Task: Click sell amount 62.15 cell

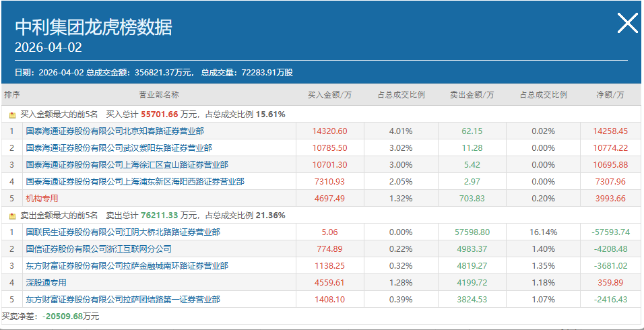Action: click(x=472, y=131)
